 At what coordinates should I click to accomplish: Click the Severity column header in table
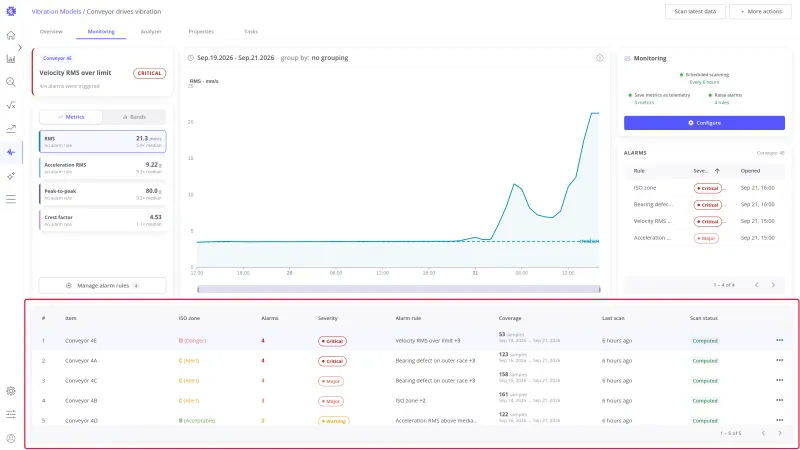pos(328,318)
